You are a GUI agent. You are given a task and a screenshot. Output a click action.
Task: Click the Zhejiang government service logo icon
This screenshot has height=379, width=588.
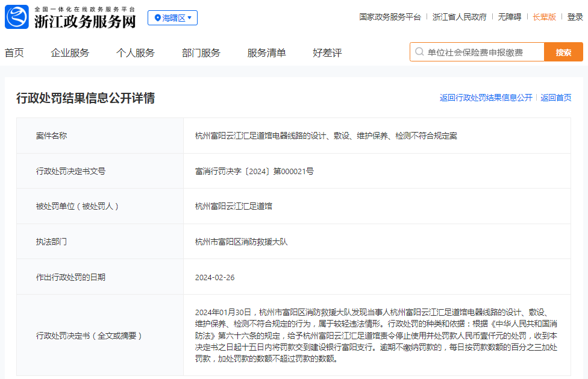tap(17, 17)
